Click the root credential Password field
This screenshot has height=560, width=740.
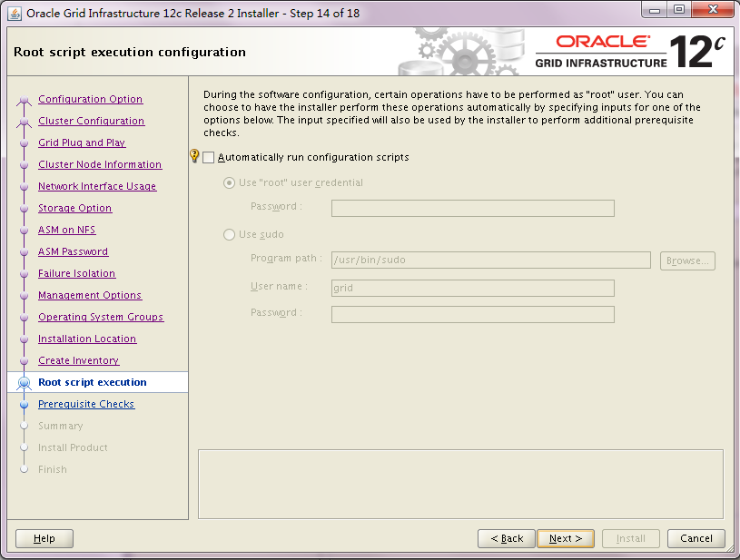click(x=472, y=209)
